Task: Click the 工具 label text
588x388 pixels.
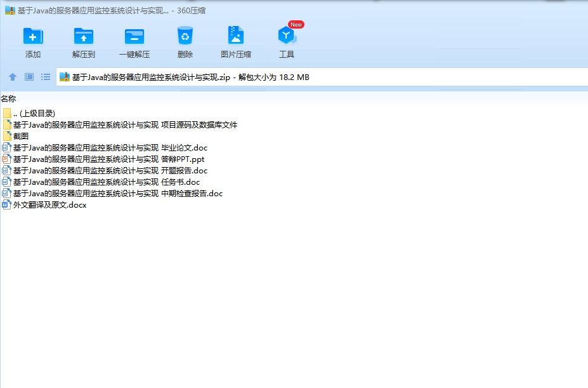Action: [x=287, y=55]
